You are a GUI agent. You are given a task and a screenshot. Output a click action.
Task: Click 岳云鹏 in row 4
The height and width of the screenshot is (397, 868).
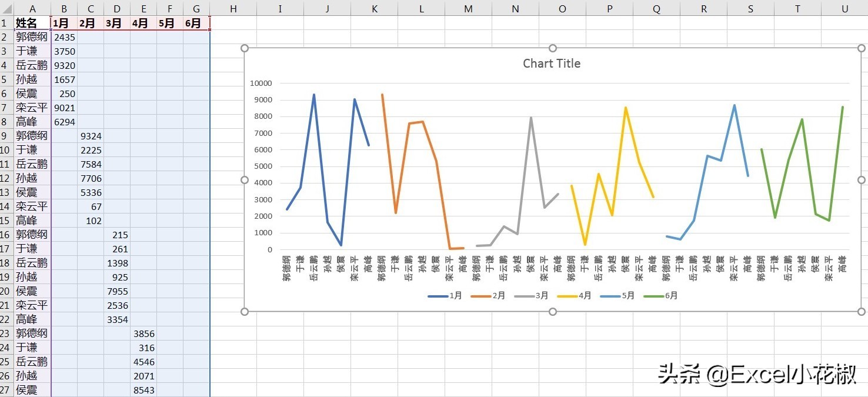click(x=32, y=65)
